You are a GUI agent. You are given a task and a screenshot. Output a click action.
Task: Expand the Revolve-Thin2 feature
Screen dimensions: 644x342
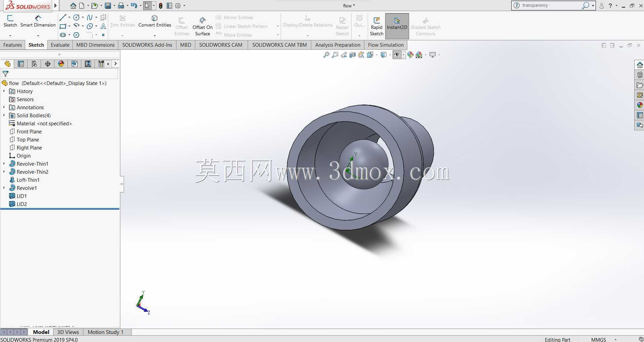tap(4, 172)
